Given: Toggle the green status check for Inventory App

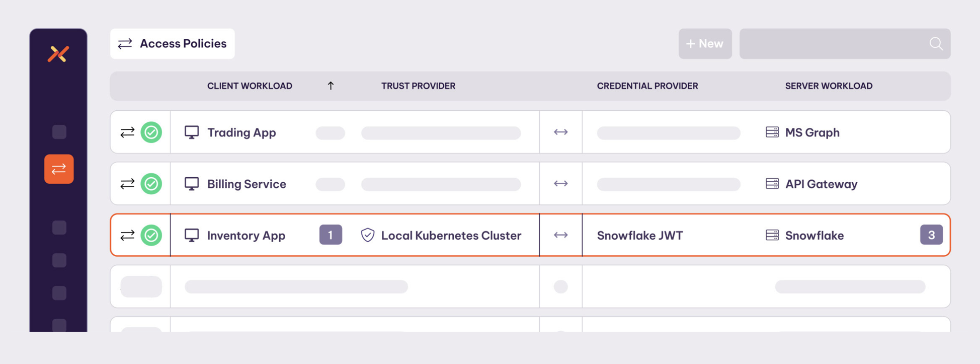Looking at the screenshot, I should (151, 235).
